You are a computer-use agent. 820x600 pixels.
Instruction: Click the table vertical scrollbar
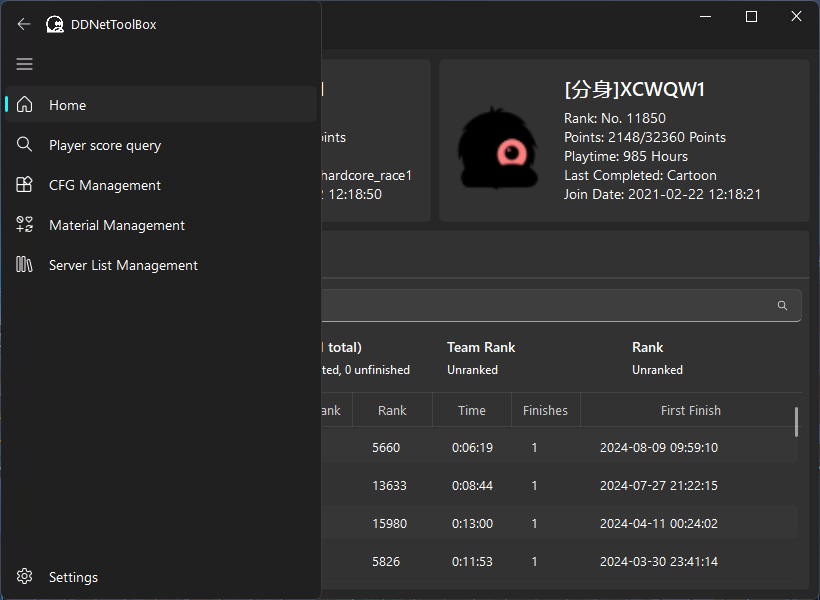tap(796, 422)
